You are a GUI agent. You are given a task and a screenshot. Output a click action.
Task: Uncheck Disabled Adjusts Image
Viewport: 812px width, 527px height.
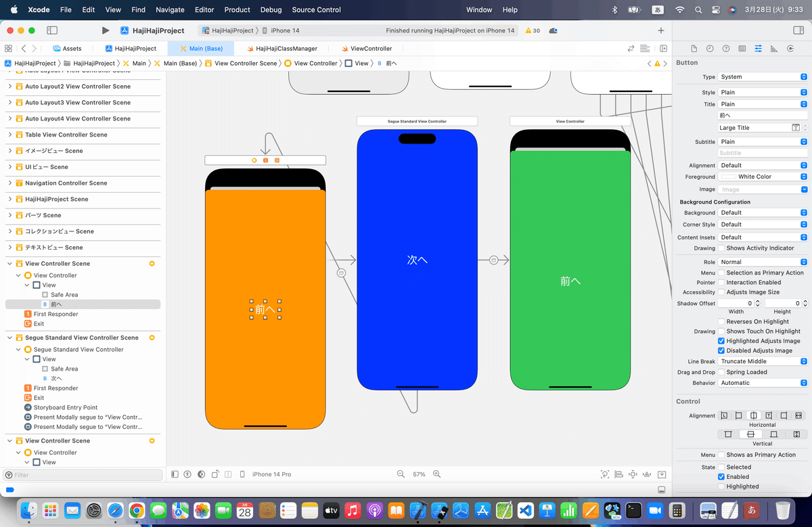721,350
